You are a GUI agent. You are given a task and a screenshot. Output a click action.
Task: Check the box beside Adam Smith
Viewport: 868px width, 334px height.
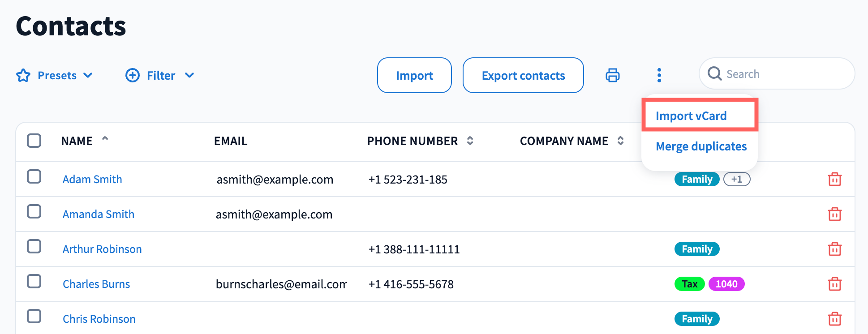pos(34,176)
